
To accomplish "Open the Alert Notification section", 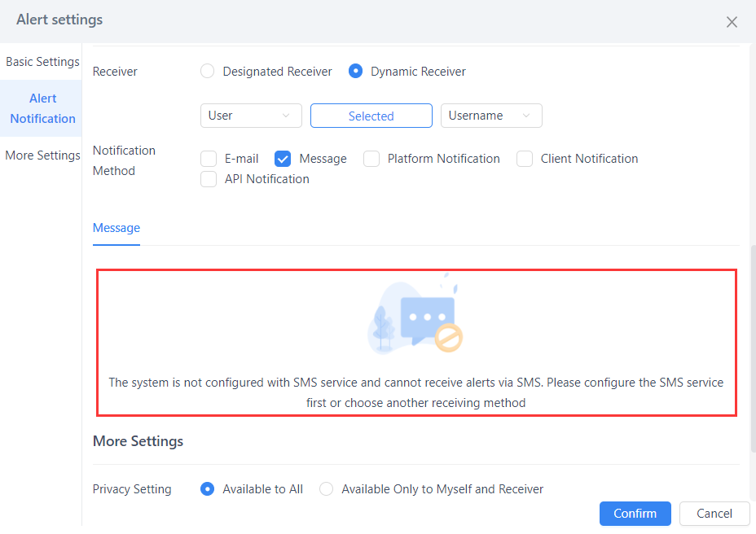I will 41,108.
